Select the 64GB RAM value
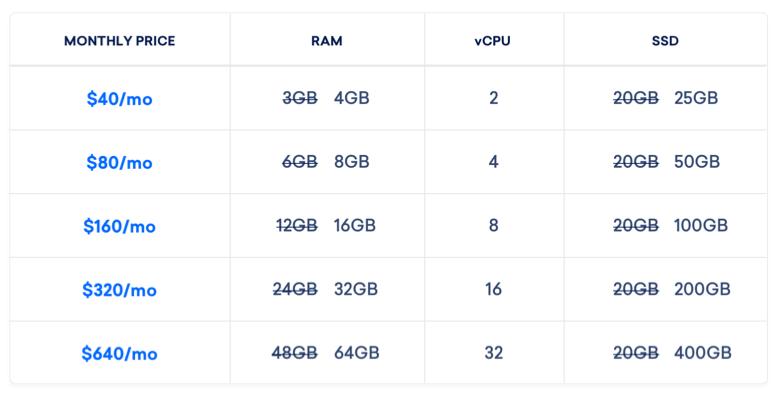This screenshot has width=781, height=401. click(x=356, y=353)
